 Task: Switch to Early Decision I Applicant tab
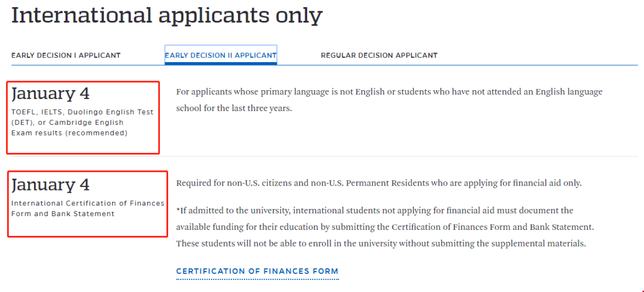point(66,55)
